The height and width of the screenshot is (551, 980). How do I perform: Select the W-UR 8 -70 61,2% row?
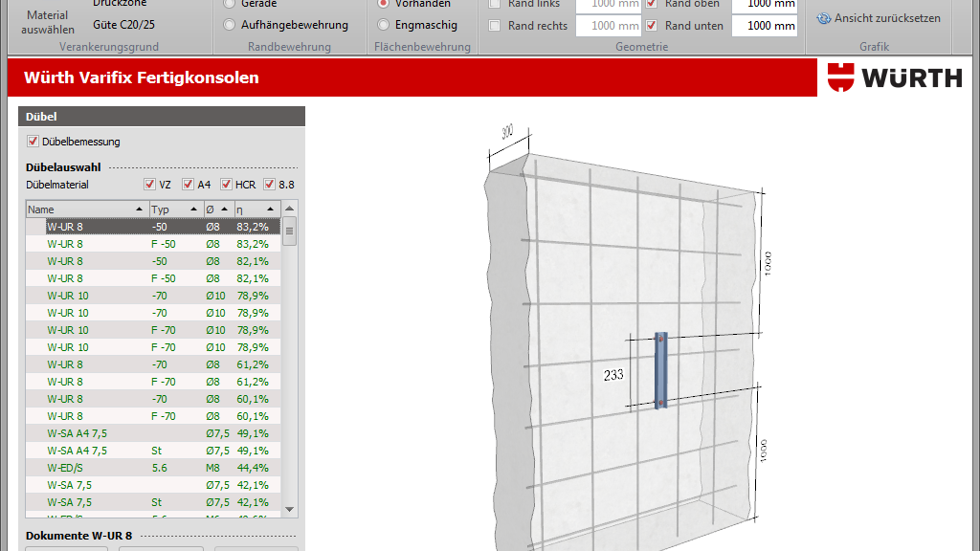tap(153, 364)
